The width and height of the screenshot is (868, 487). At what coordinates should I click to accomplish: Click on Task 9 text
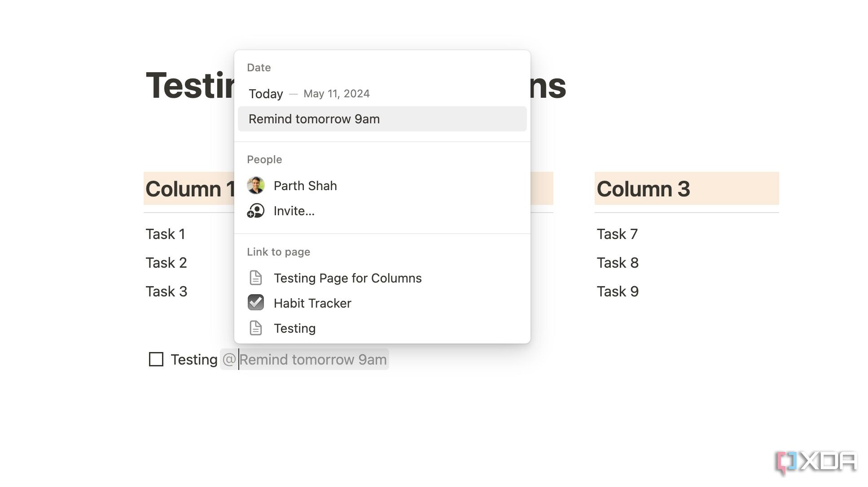coord(617,291)
